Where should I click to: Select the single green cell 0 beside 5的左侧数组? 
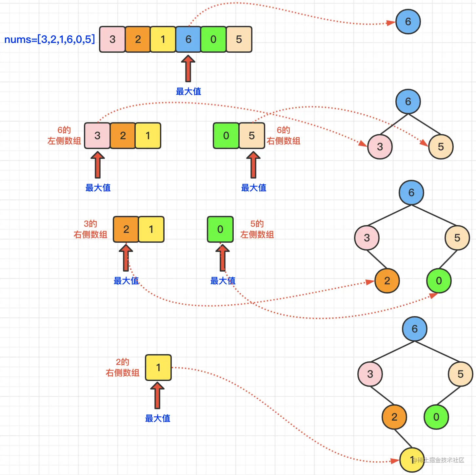tap(220, 229)
